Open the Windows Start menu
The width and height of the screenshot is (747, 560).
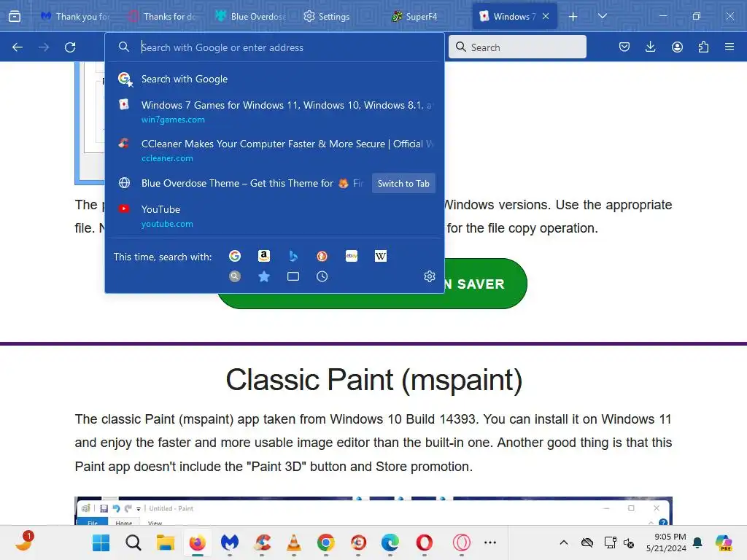click(101, 542)
